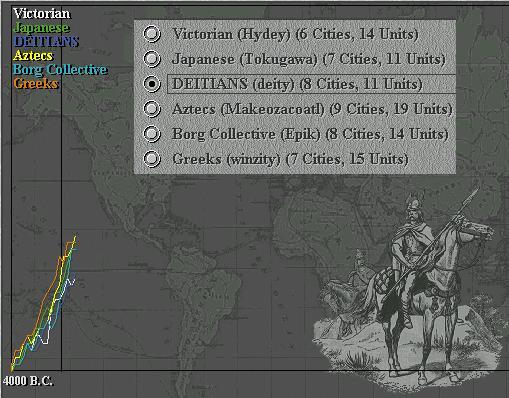Image resolution: width=509 pixels, height=398 pixels.
Task: Click the Borg Collective 8 Cities text
Action: (310, 134)
